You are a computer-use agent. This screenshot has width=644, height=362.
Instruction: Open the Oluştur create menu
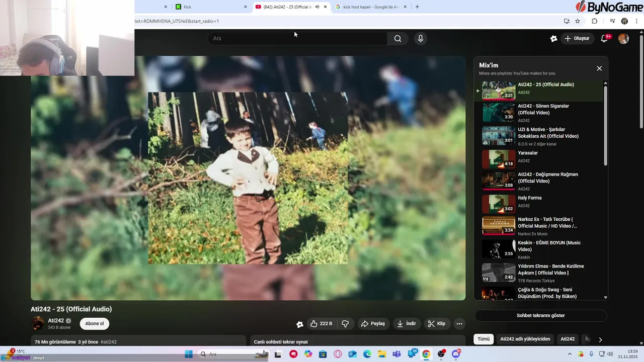coord(577,39)
